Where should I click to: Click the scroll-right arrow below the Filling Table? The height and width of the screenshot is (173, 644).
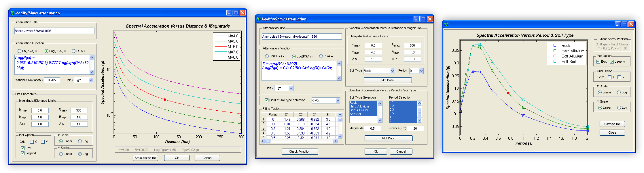tap(335, 141)
